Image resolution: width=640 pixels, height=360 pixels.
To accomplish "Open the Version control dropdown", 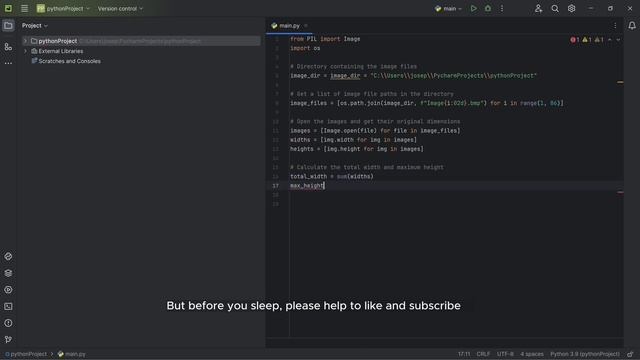I will pos(120,9).
